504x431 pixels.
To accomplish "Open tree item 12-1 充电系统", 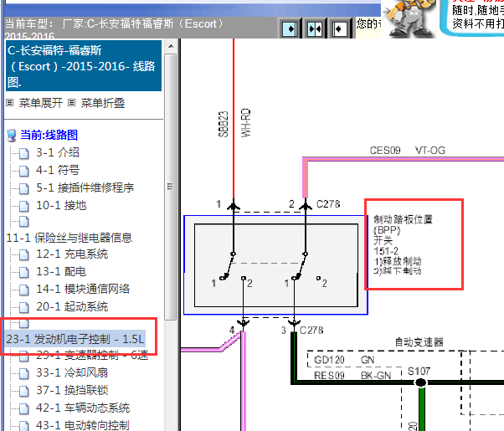I will (x=72, y=254).
